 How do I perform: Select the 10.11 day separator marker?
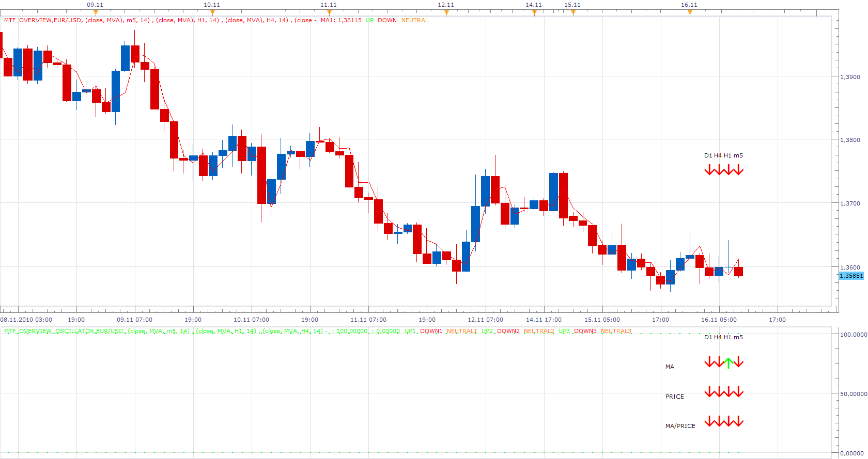point(212,12)
